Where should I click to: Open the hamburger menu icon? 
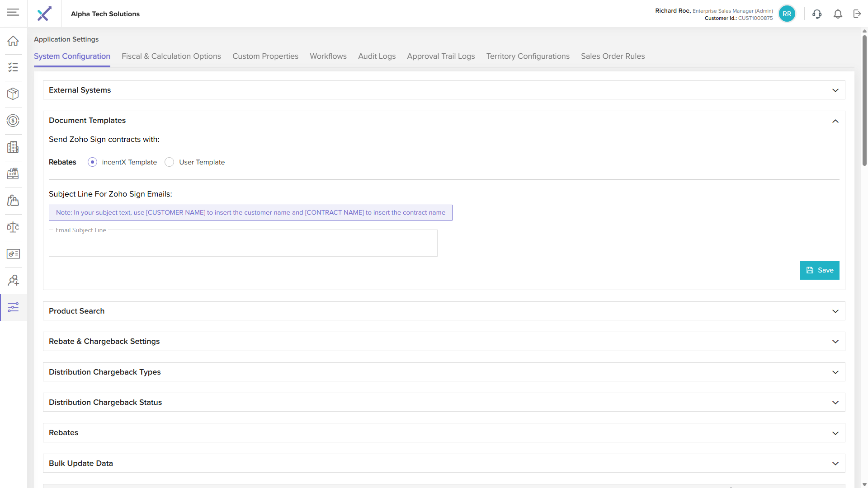click(13, 12)
